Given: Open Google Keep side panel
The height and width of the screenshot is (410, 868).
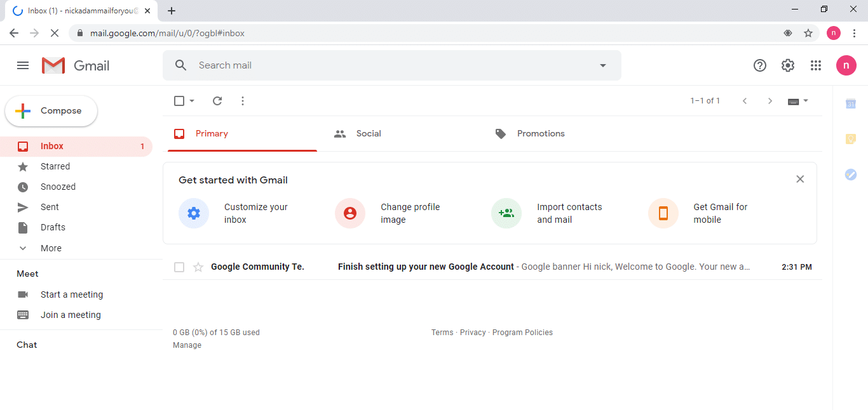Looking at the screenshot, I should (x=851, y=139).
